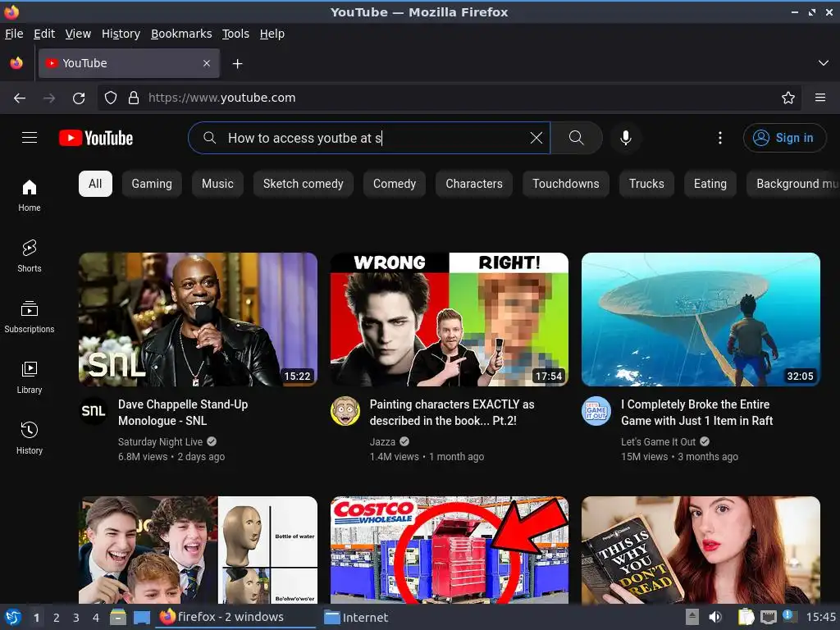Open the taskbar start menu icon
Image resolution: width=840 pixels, height=630 pixels.
click(13, 617)
